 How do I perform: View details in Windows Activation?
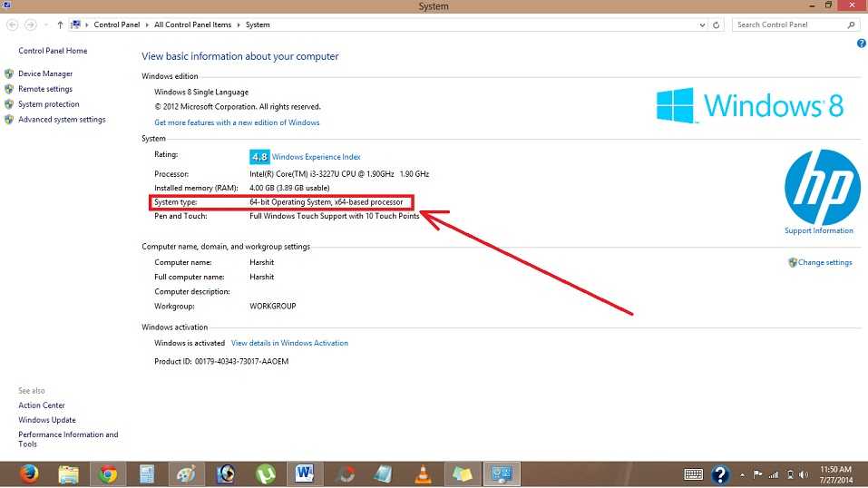point(289,343)
